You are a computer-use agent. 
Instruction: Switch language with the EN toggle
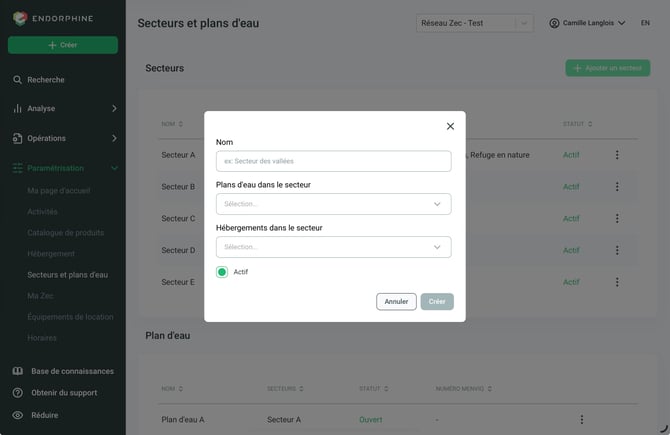[x=645, y=23]
